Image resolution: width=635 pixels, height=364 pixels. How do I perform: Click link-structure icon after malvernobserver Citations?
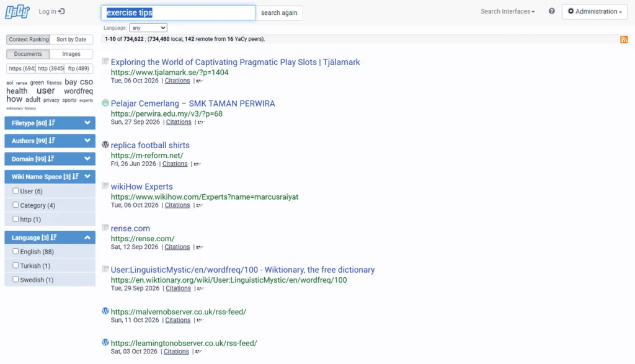200,320
